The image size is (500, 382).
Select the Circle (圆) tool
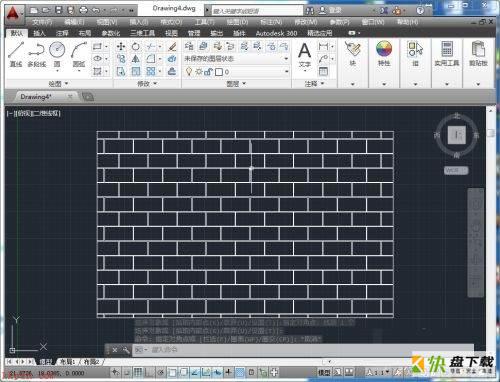57,54
